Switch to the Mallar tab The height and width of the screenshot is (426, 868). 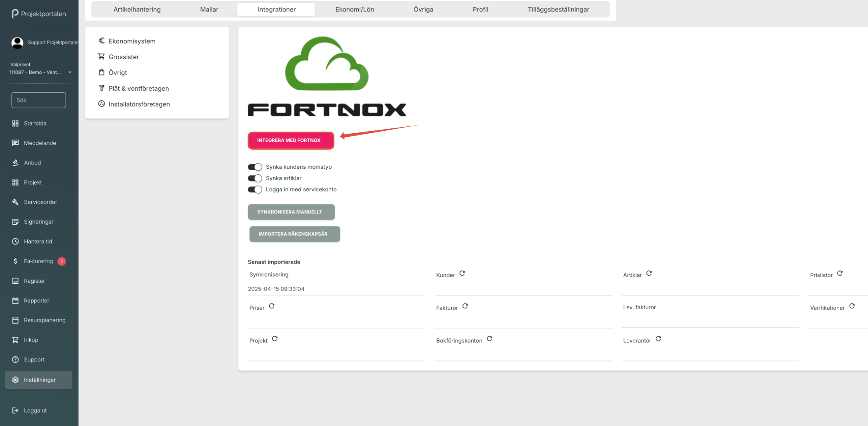coord(209,9)
